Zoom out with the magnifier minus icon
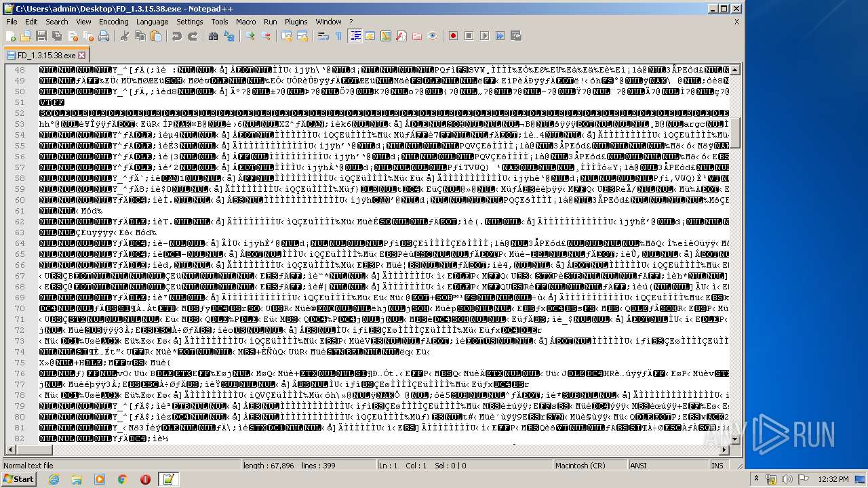This screenshot has height=488, width=868. click(265, 36)
